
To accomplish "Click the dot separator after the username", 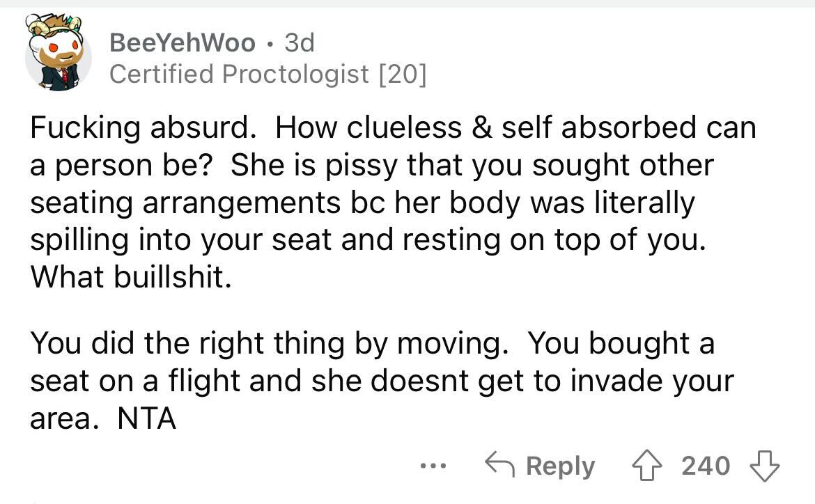I will coord(270,44).
